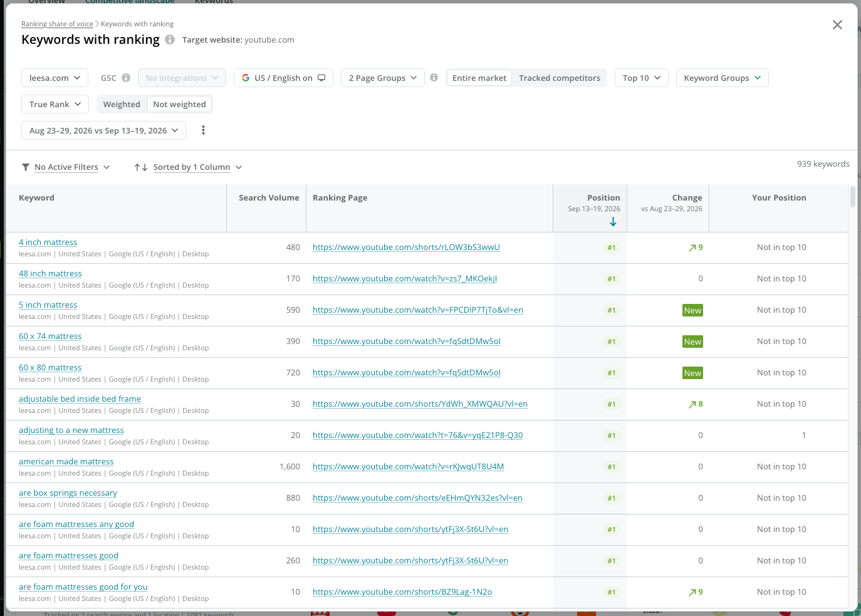Select Tracked competitors option
Screen dimensions: 861x616
560,78
